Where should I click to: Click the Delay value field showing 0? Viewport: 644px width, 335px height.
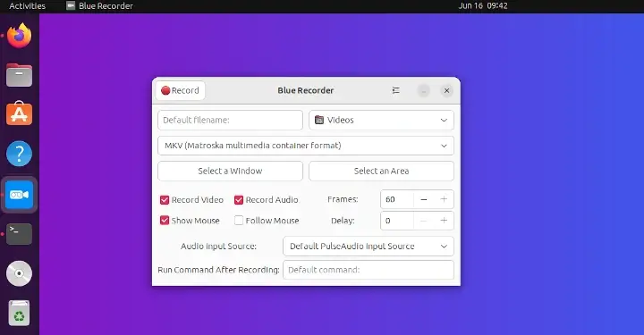(397, 221)
